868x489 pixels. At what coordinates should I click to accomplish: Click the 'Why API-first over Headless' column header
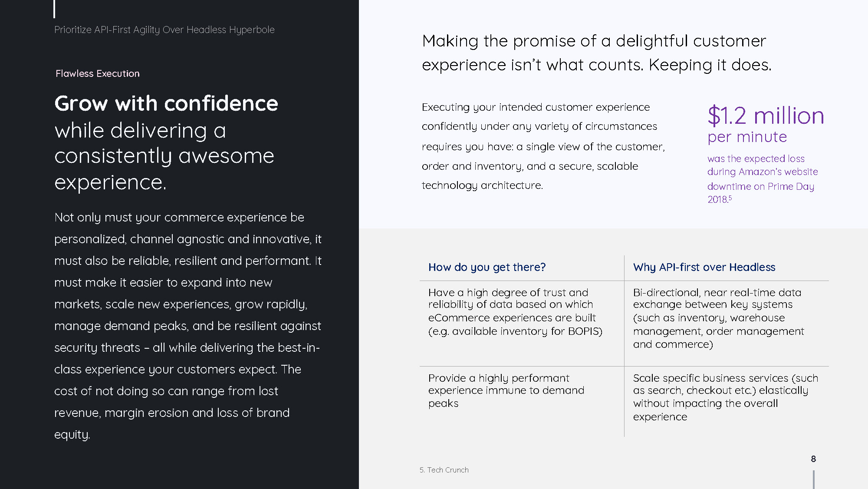pos(704,267)
